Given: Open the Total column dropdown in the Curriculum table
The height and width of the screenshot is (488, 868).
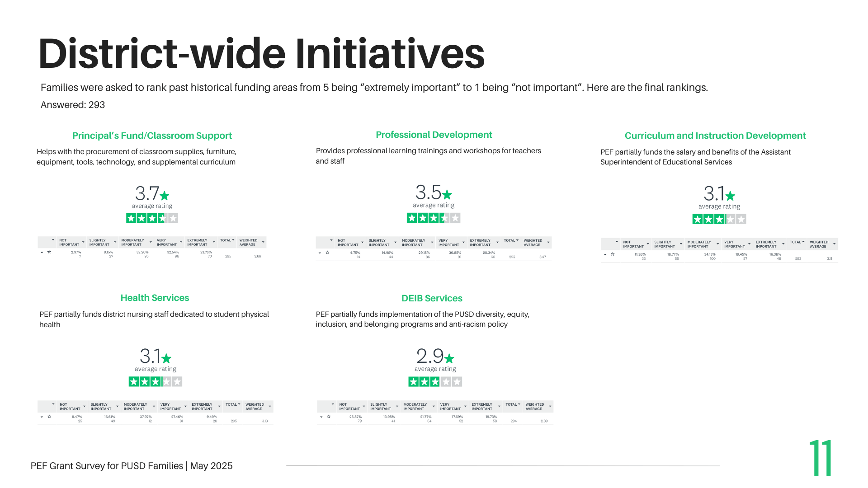Looking at the screenshot, I should click(x=803, y=242).
